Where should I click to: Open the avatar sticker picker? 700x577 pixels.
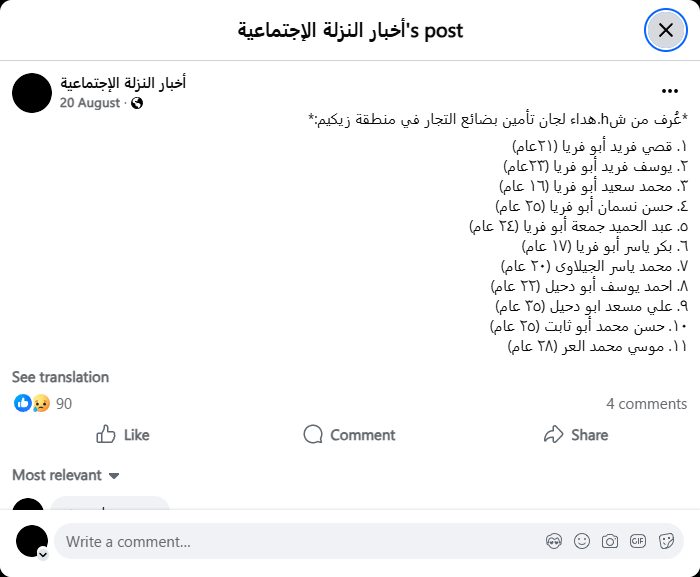[x=554, y=542]
